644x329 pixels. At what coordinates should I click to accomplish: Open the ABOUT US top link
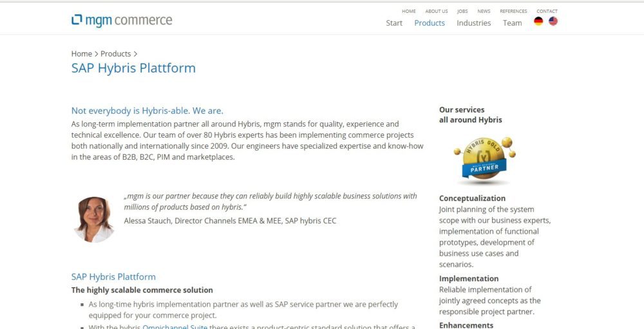click(437, 11)
